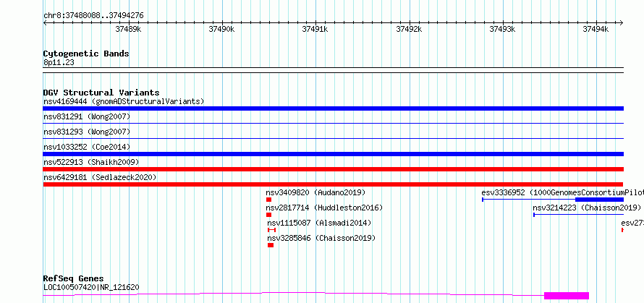This screenshot has height=303, width=644.
Task: Select nsv1115087 (Alsmadi2014) label
Action: tap(319, 223)
